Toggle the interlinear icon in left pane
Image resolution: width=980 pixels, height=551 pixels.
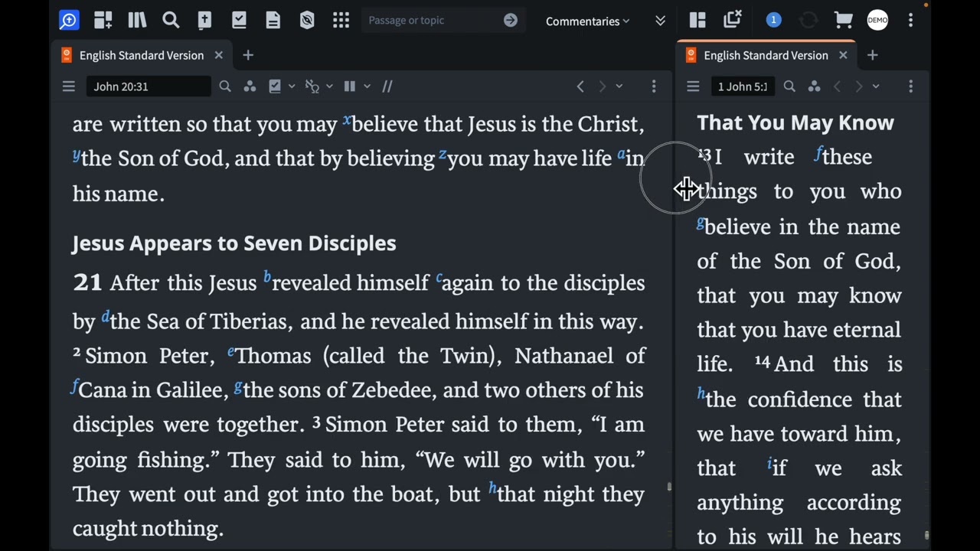coord(312,86)
